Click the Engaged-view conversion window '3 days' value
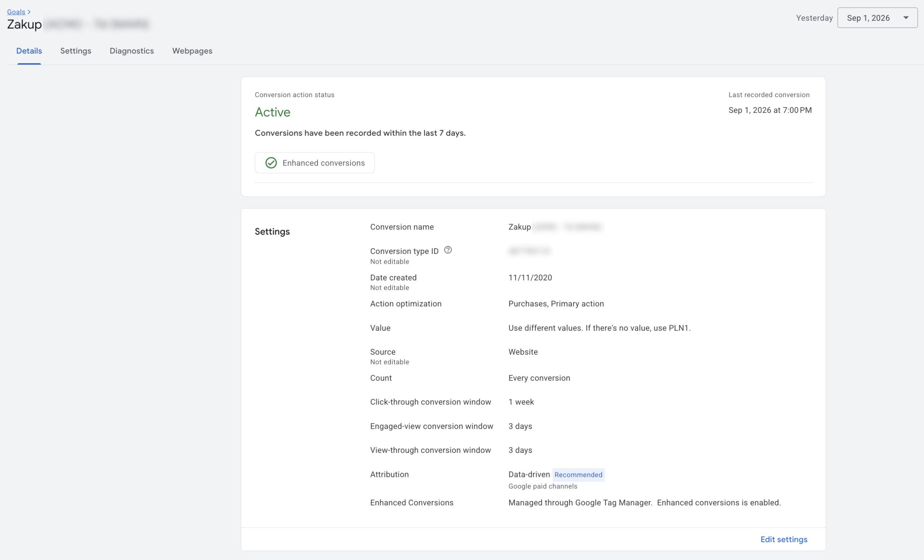This screenshot has width=924, height=560. [520, 426]
